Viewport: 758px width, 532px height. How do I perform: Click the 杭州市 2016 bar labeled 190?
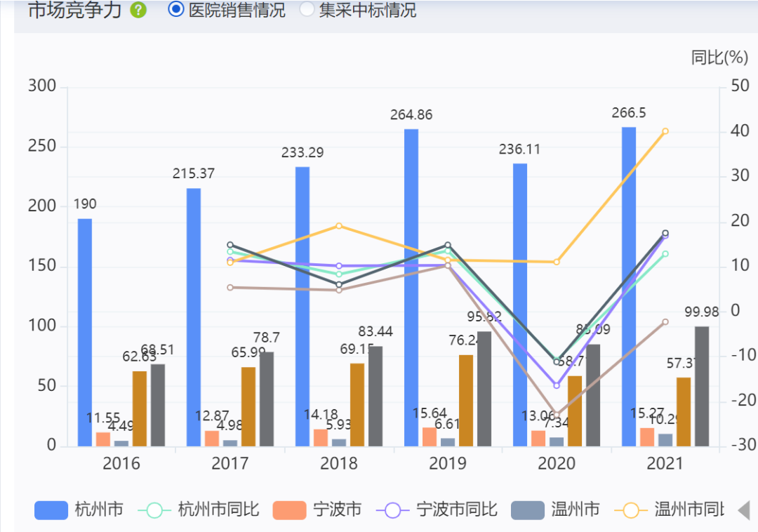tap(85, 333)
